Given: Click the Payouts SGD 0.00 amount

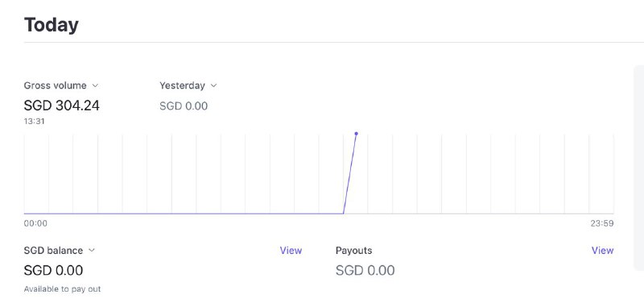Looking at the screenshot, I should click(365, 271).
